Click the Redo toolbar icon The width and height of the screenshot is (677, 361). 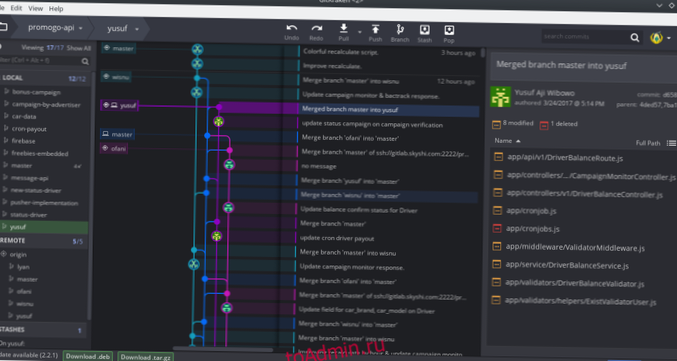coord(316,29)
